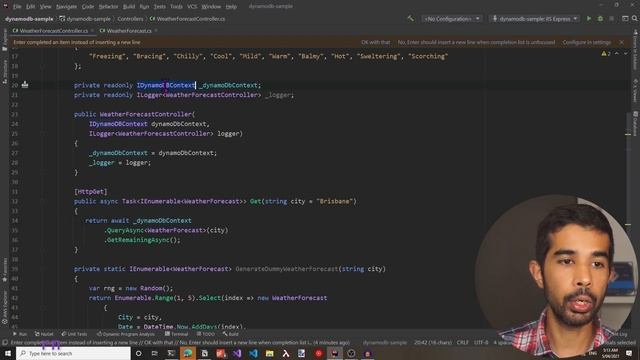Image resolution: width=640 pixels, height=360 pixels.
Task: Start debugging with the bug icon
Action: pos(600,18)
